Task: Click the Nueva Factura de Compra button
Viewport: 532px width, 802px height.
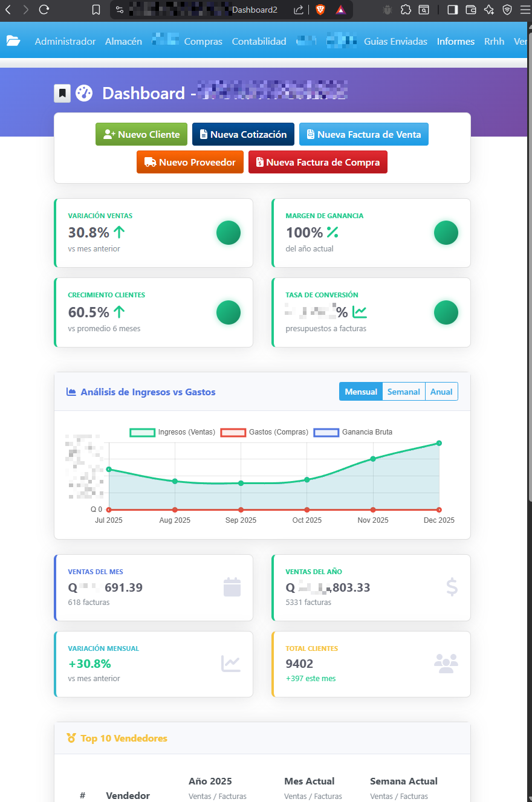Action: click(x=317, y=161)
